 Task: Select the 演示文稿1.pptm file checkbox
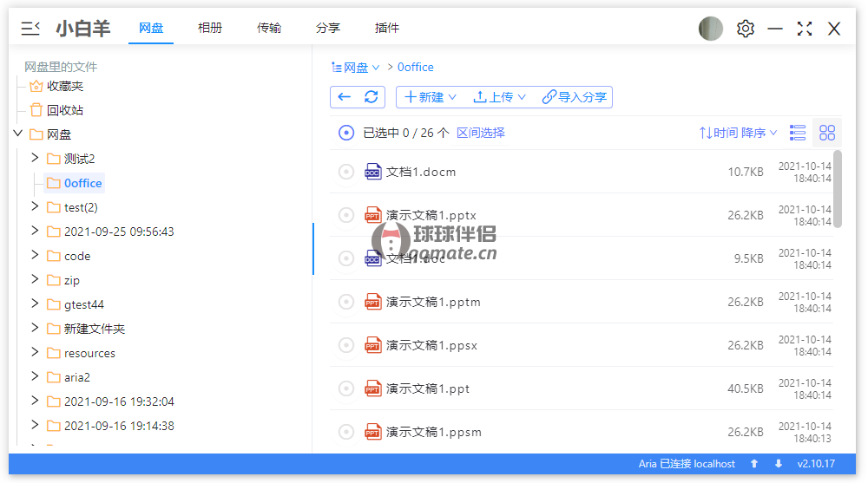[346, 302]
